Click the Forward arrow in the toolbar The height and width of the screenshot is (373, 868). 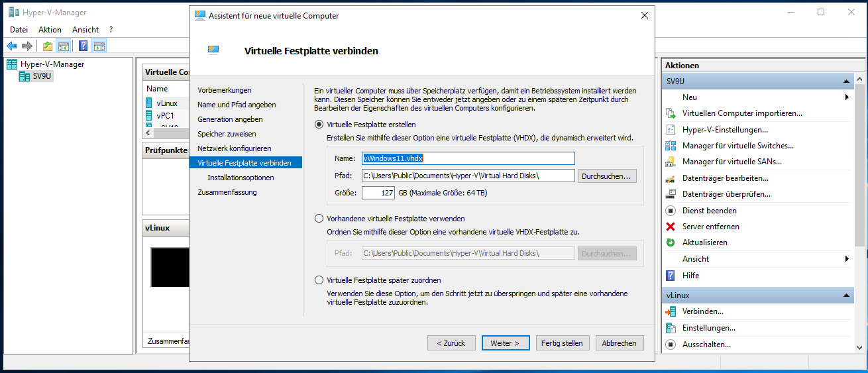27,46
